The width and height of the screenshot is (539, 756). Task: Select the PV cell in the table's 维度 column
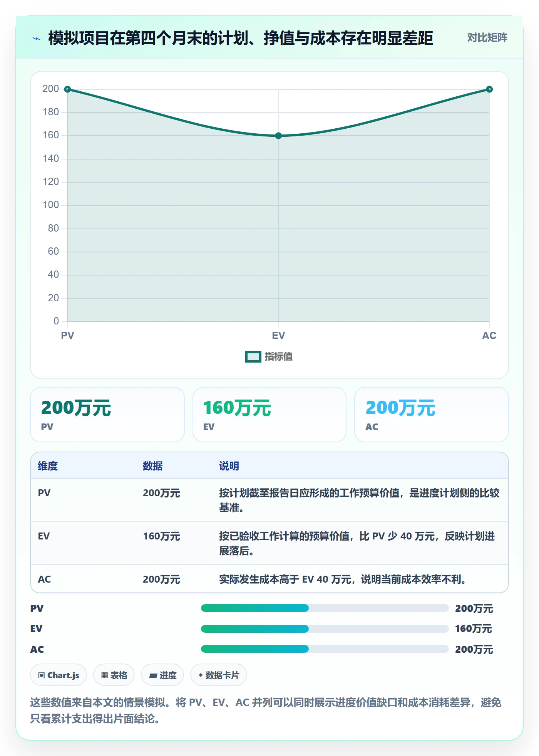44,493
